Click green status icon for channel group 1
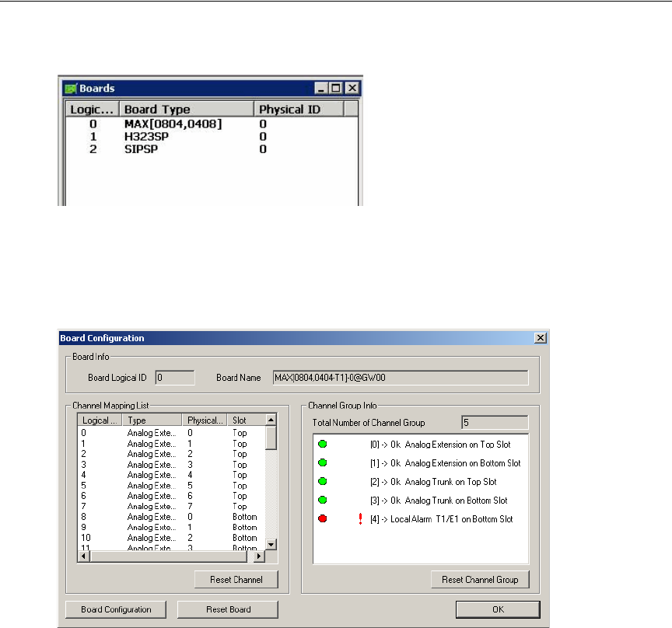The height and width of the screenshot is (628, 672). tap(323, 462)
